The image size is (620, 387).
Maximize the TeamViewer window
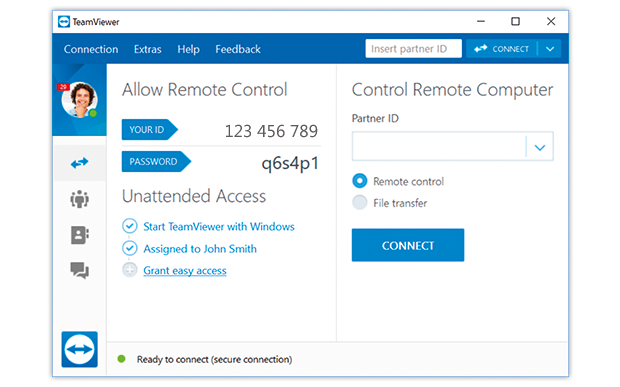pos(515,21)
